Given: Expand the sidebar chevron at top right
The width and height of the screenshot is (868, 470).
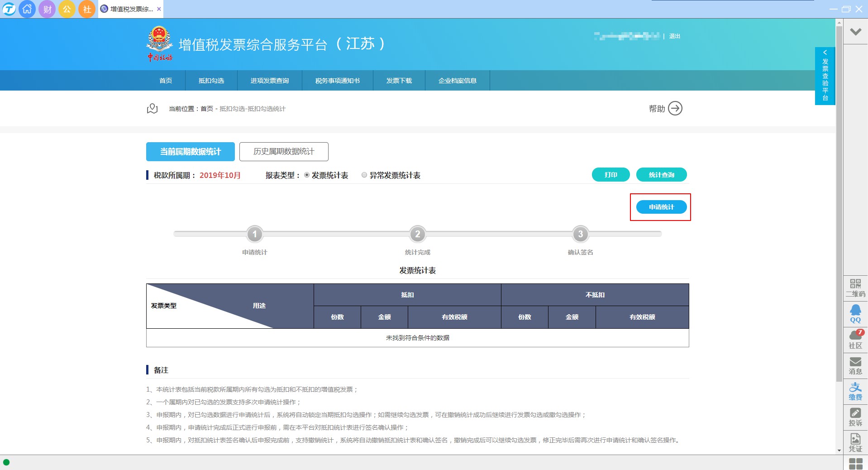Looking at the screenshot, I should [x=855, y=32].
